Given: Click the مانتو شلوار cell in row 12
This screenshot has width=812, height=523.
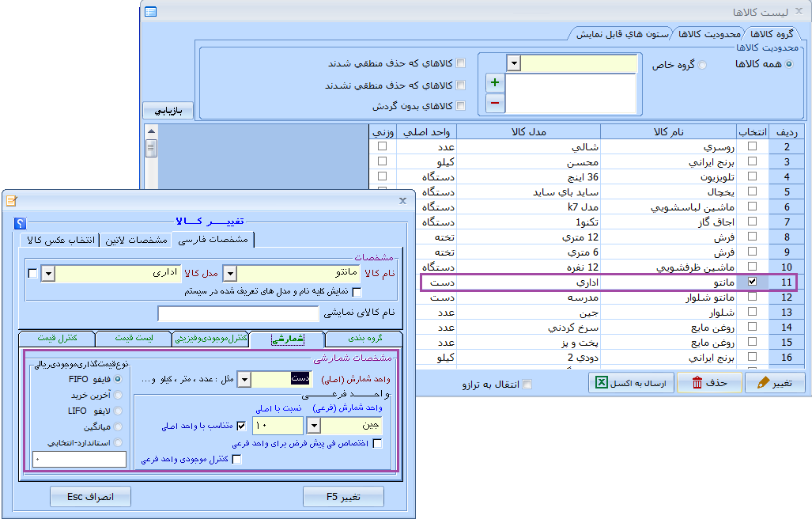Looking at the screenshot, I should [669, 298].
